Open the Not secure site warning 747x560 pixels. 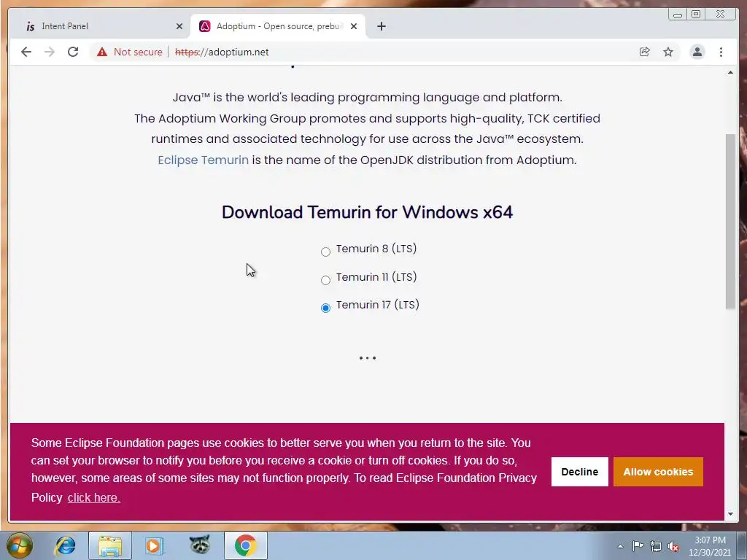[x=130, y=52]
